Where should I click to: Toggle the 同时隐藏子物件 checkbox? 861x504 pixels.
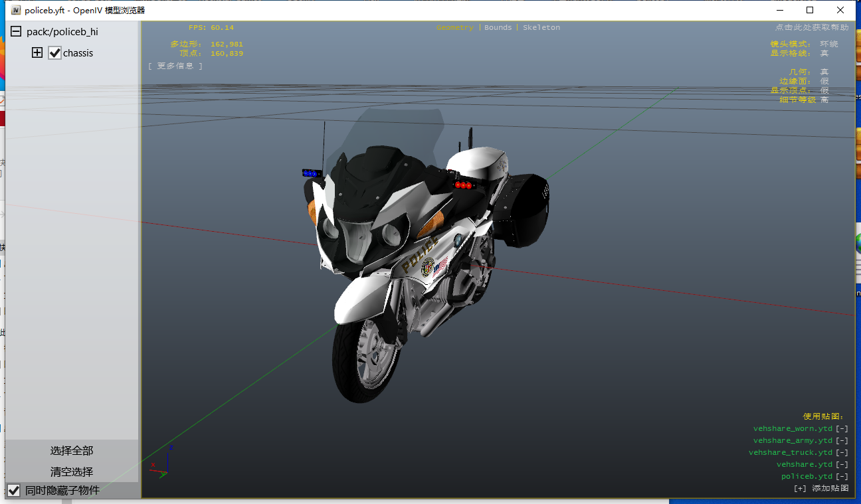pos(14,491)
